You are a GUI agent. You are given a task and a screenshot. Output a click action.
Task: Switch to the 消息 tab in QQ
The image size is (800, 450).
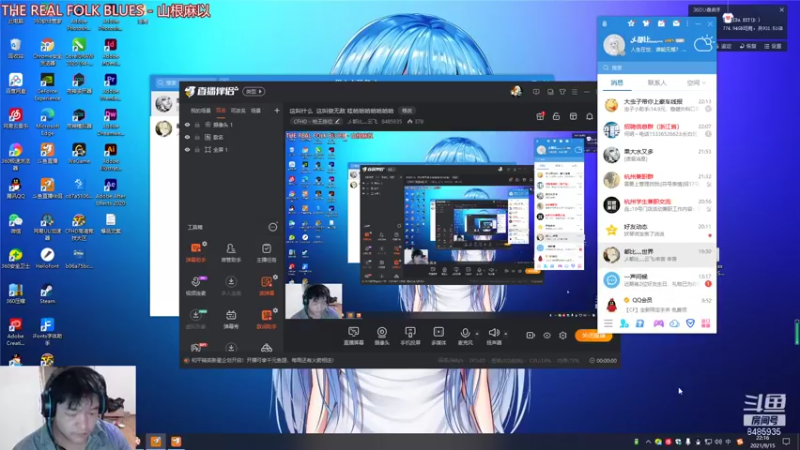617,83
